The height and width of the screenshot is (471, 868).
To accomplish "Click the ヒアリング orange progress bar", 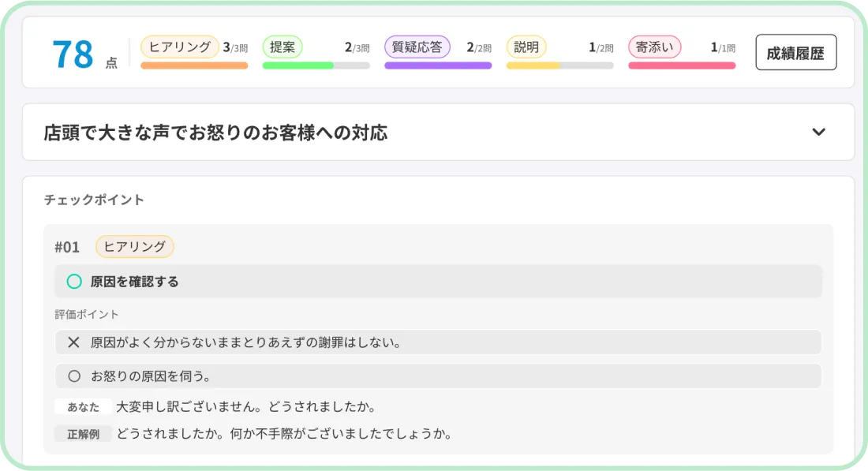I will 193,65.
